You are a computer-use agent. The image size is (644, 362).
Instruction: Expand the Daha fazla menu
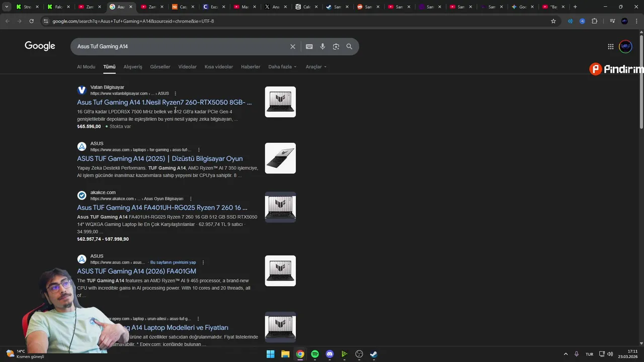282,67
